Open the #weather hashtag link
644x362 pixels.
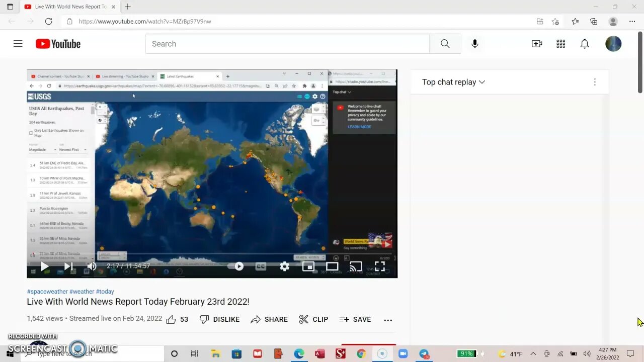(82, 292)
